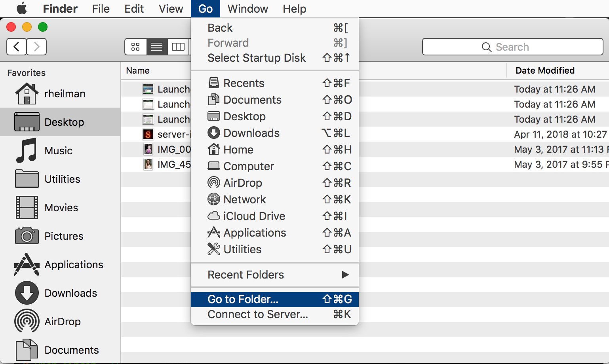Switch to list view

click(157, 47)
